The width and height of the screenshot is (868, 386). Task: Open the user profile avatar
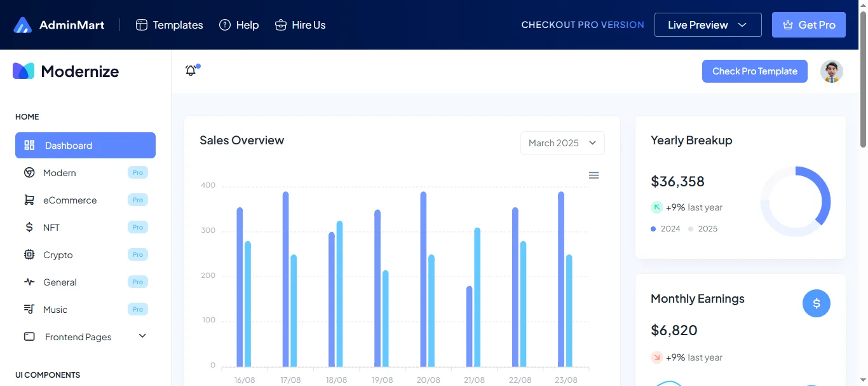831,71
